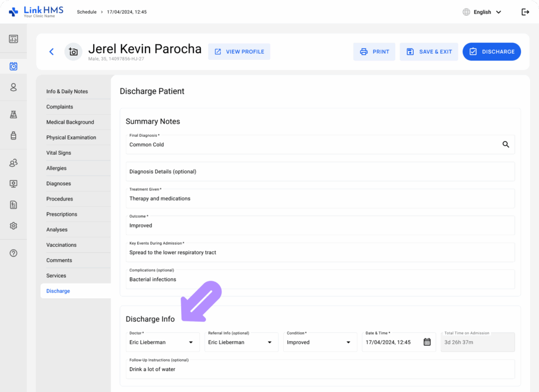Click the logout icon in top bar
Image resolution: width=539 pixels, height=392 pixels.
[525, 12]
